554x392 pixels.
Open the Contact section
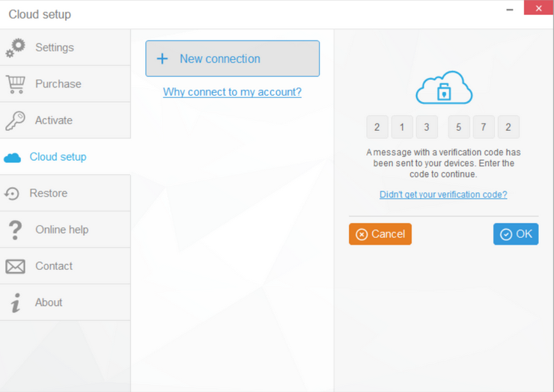pos(65,266)
